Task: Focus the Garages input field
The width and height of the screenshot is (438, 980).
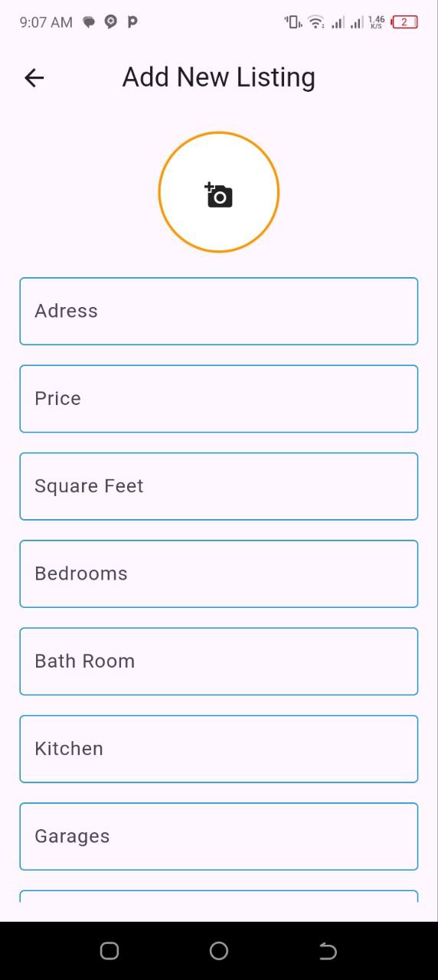Action: click(219, 837)
